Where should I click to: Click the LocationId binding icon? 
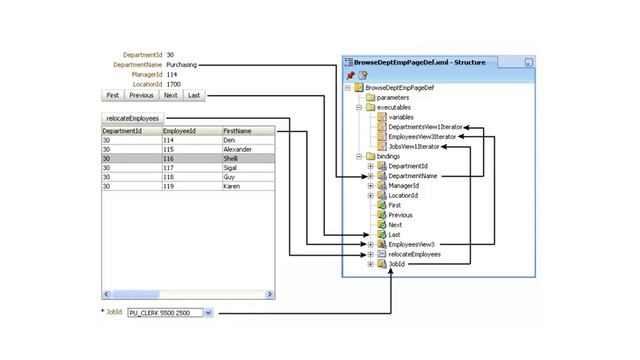tap(382, 196)
